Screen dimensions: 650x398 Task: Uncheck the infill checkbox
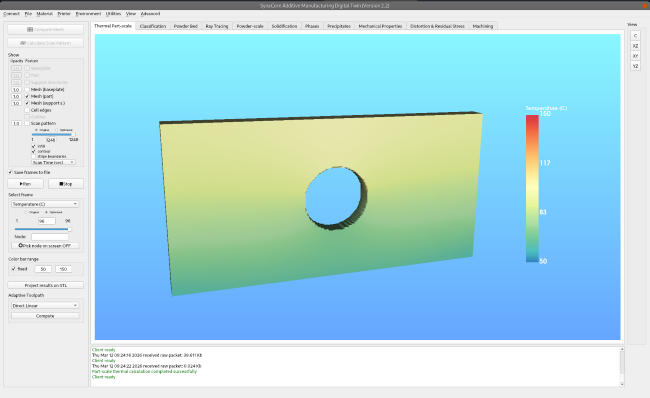tap(34, 146)
